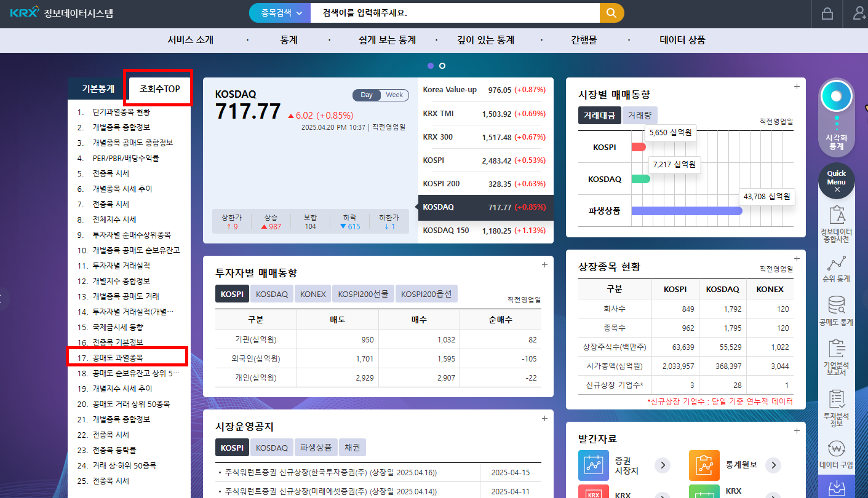
Task: Select the Week chart toggle
Action: click(x=394, y=95)
